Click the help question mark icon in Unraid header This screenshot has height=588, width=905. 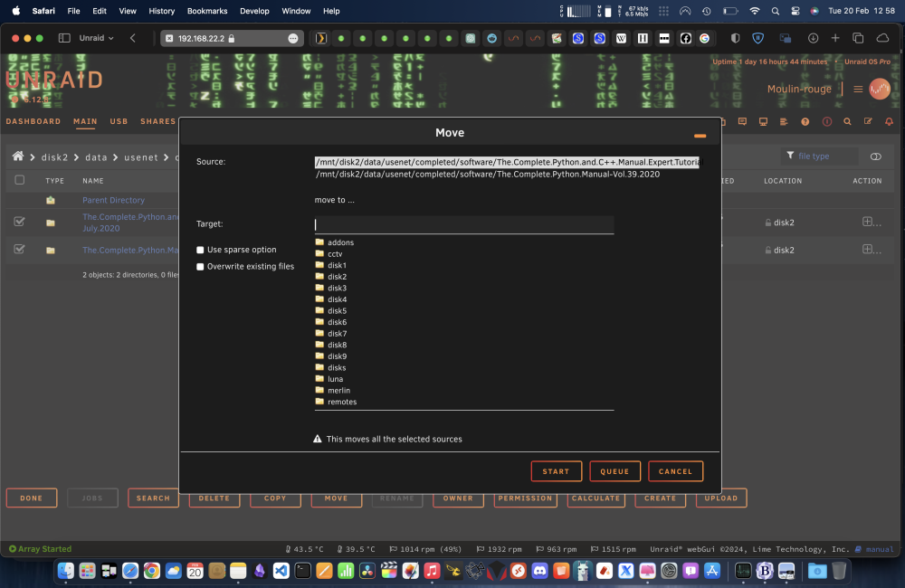coord(805,122)
